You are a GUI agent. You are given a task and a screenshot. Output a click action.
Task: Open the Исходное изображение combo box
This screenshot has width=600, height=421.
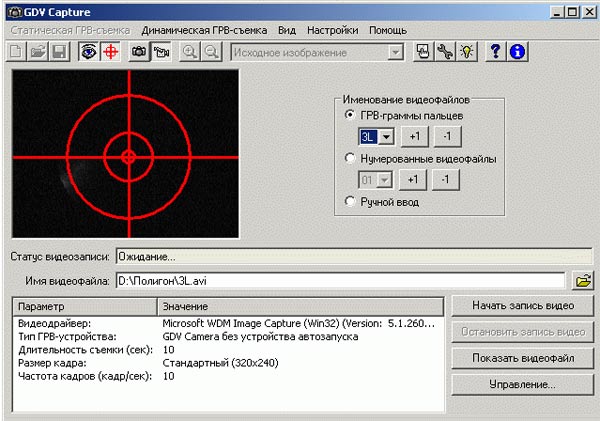317,52
